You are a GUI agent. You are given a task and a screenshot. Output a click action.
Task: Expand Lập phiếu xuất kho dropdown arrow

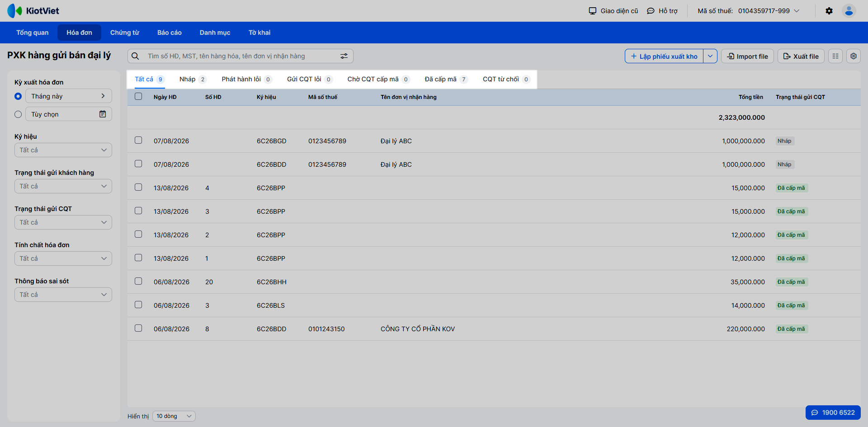coord(710,56)
